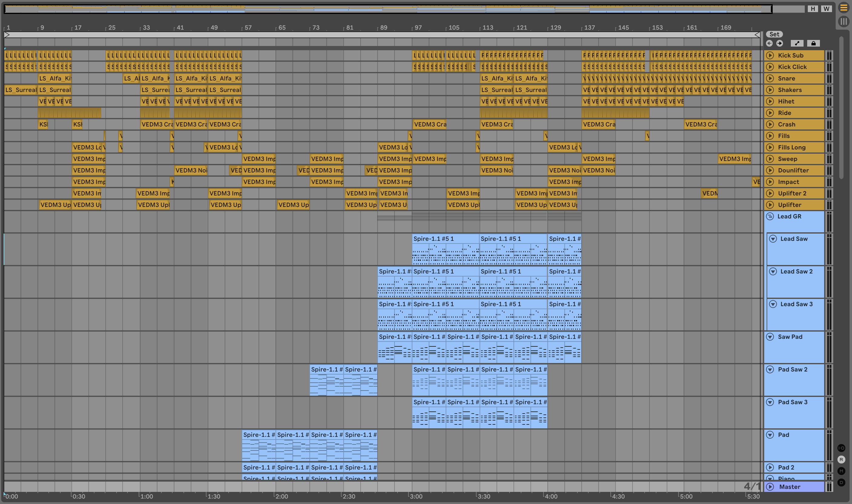Screen dimensions: 852x504
Task: Click the Automation Mode line icon
Action: (x=797, y=44)
